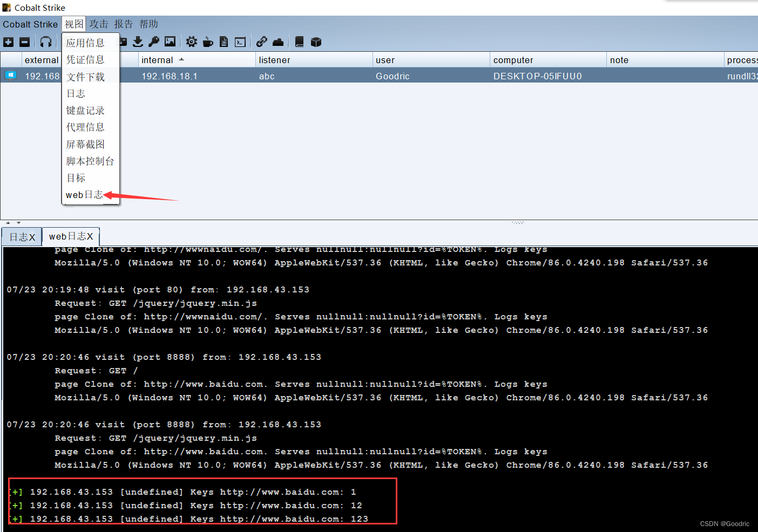This screenshot has width=758, height=532.
Task: Collapse the bottom pane with the small down arrow
Action: click(x=18, y=223)
